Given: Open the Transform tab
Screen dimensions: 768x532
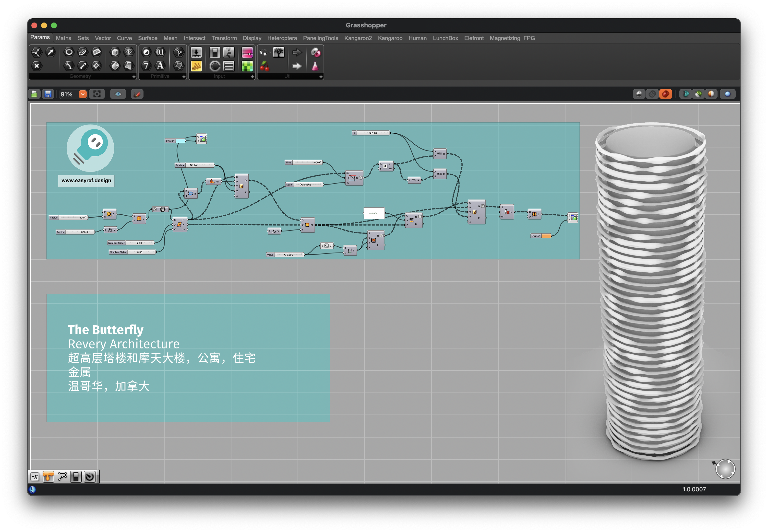Looking at the screenshot, I should [x=224, y=38].
